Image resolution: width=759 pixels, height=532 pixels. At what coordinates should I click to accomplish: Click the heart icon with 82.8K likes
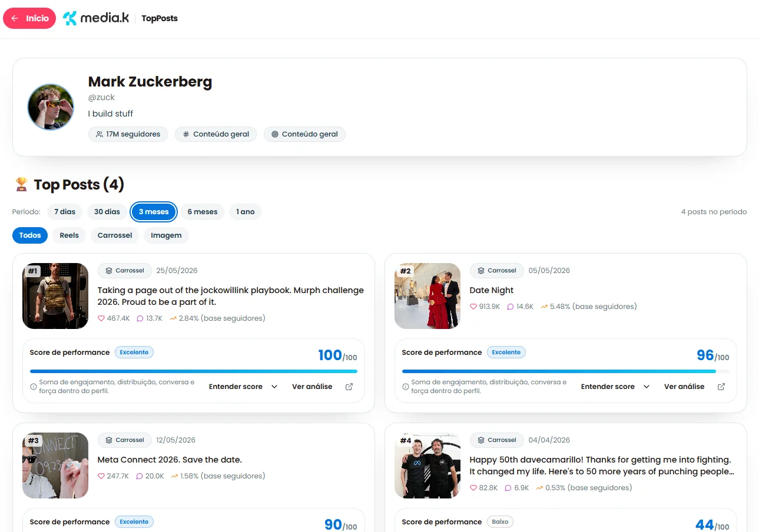tap(473, 488)
